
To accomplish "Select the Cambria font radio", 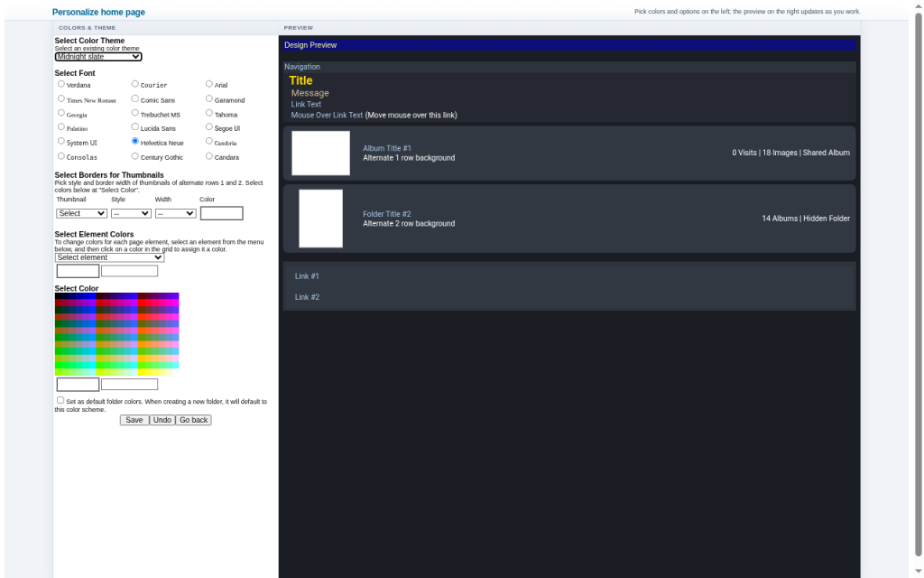I will (x=209, y=141).
